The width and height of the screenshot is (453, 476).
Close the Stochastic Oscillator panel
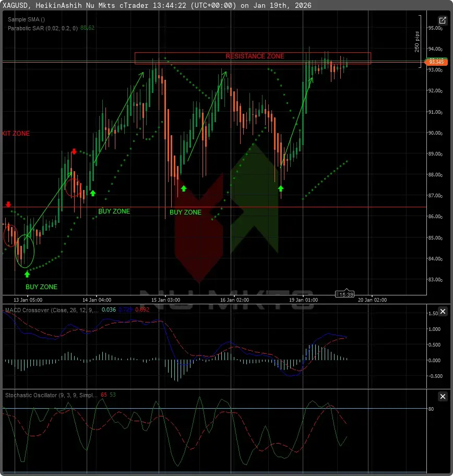pyautogui.click(x=443, y=397)
